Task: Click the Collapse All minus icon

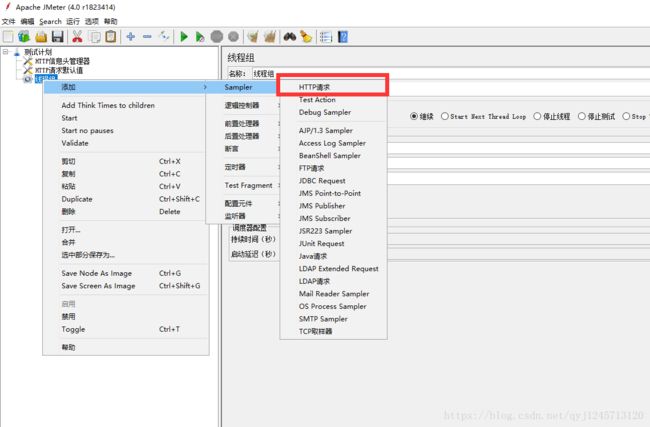Action: coord(147,37)
